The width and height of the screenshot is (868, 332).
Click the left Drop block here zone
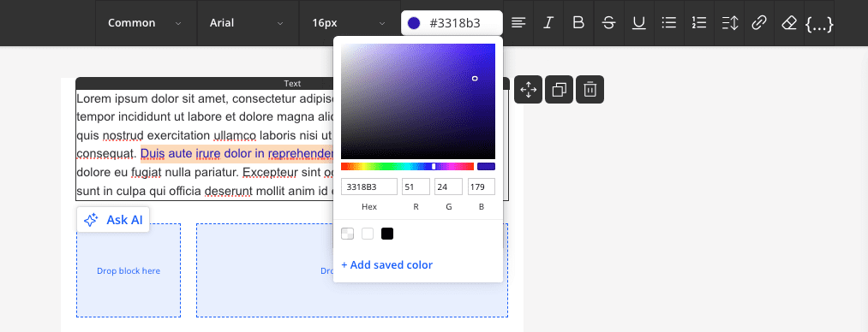click(129, 270)
